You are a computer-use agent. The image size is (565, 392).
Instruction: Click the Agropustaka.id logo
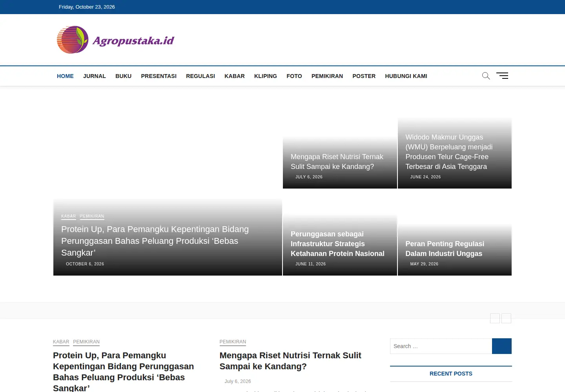tap(116, 40)
